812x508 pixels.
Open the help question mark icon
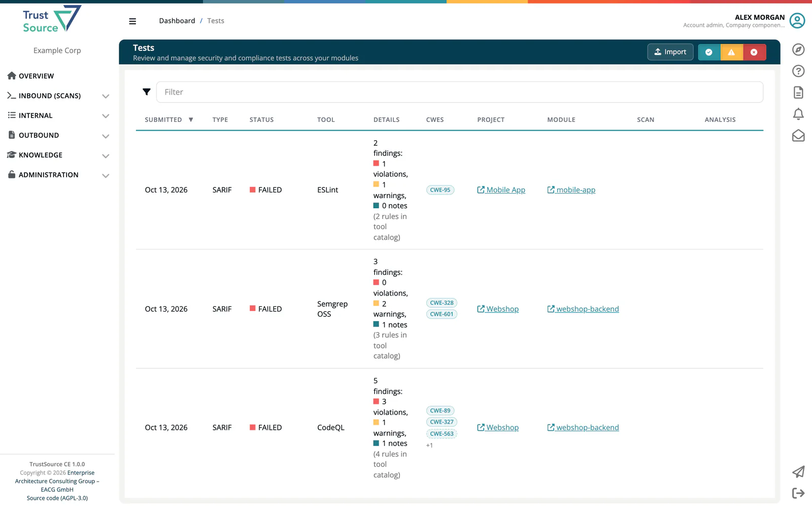(x=798, y=71)
